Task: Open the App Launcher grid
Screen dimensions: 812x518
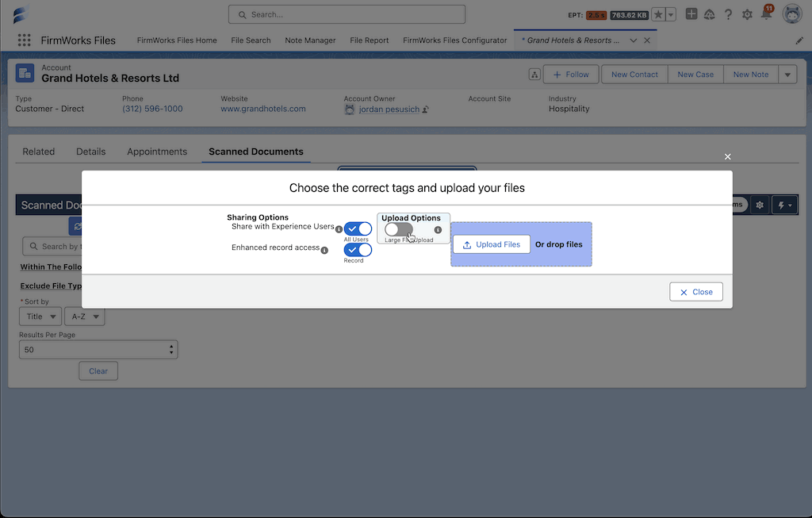Action: (24, 40)
